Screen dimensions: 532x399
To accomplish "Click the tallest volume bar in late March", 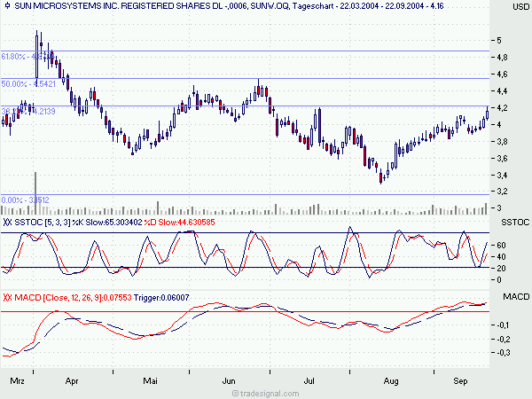I will (35, 193).
